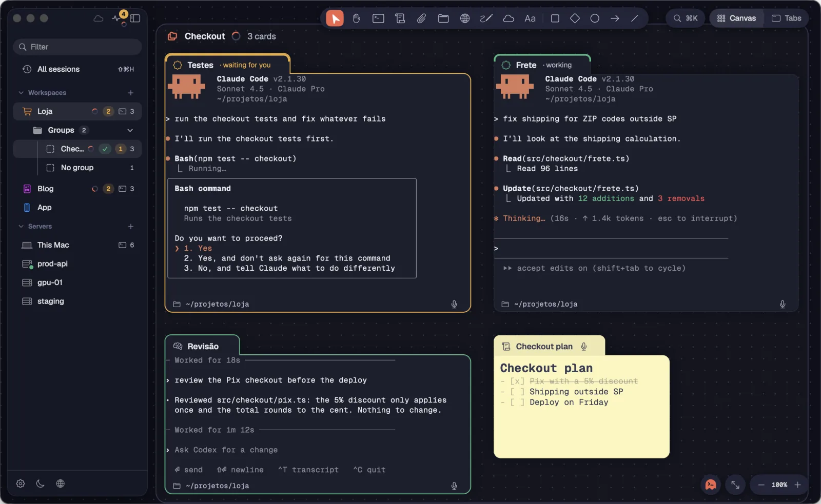Click the fit-to-screen expand icon
Screen dimensions: 821x504
735,485
